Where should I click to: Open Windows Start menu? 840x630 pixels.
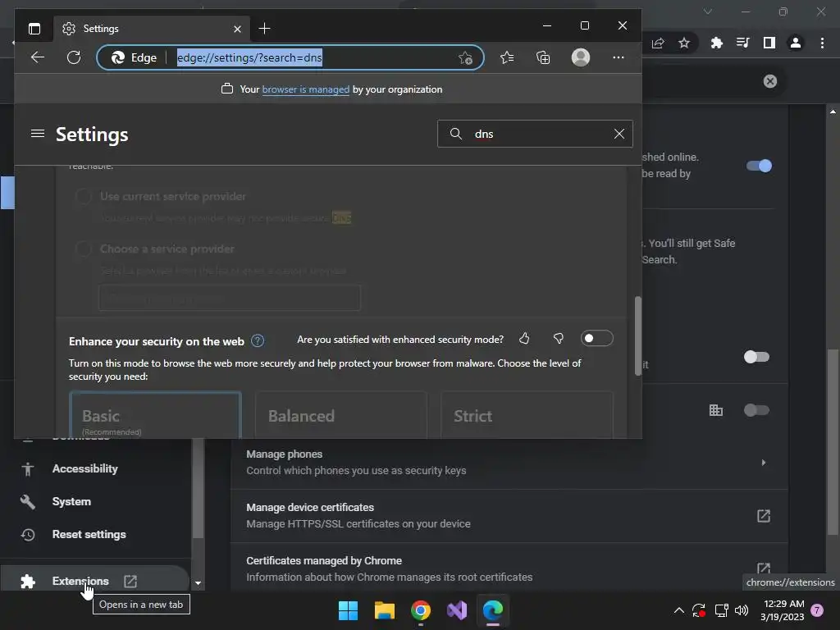pyautogui.click(x=348, y=610)
